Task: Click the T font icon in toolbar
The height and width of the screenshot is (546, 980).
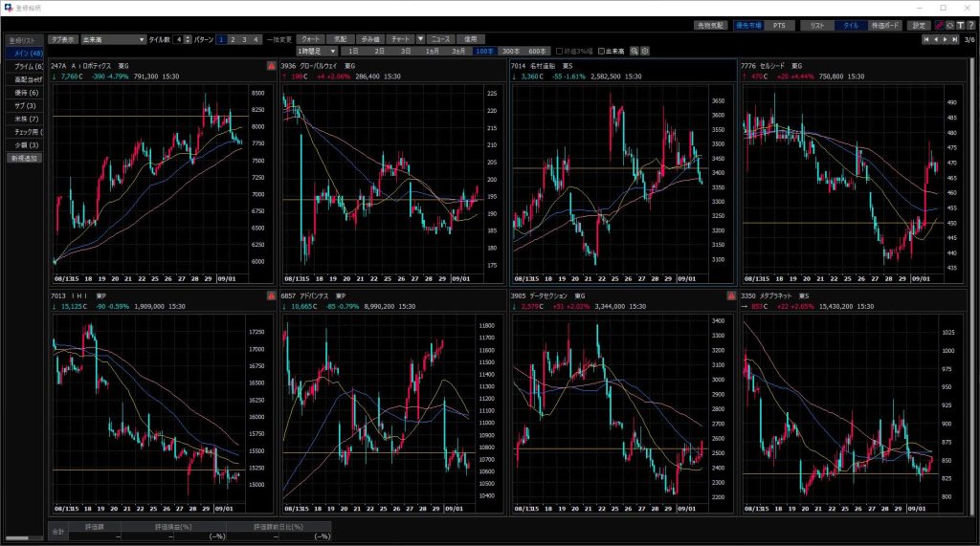Action: pyautogui.click(x=960, y=25)
